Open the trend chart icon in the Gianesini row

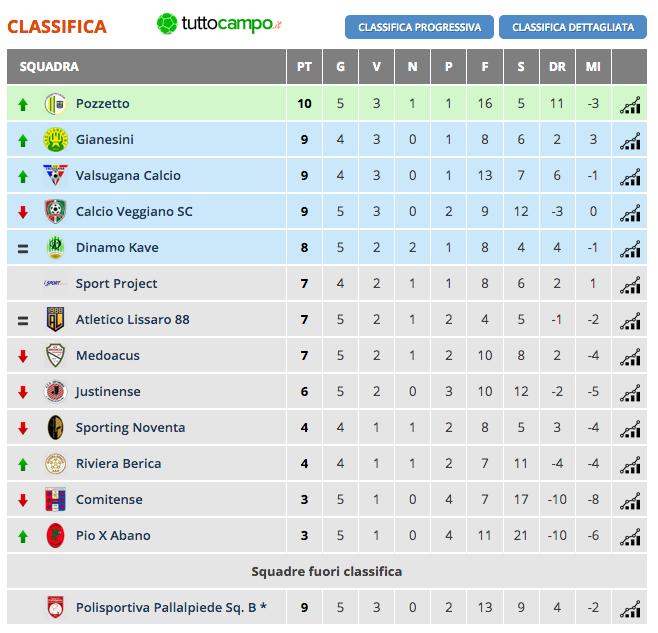pyautogui.click(x=630, y=140)
